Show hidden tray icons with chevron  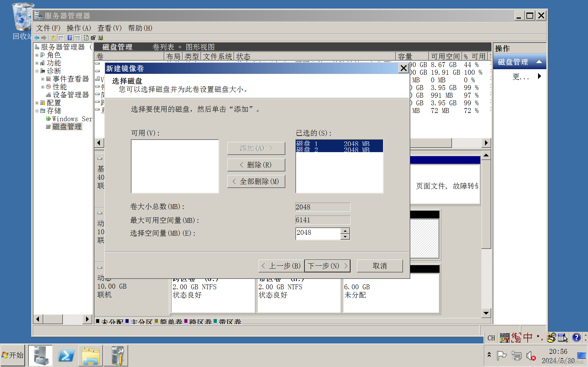coord(489,355)
